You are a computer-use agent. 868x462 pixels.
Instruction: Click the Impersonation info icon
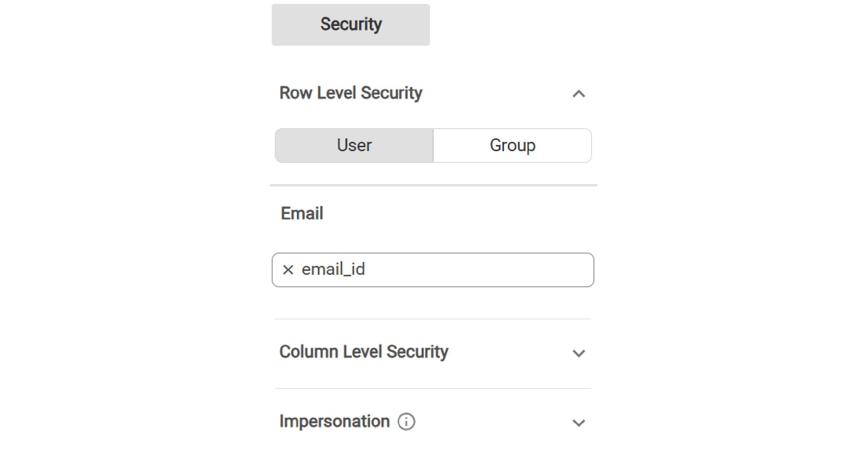click(406, 422)
